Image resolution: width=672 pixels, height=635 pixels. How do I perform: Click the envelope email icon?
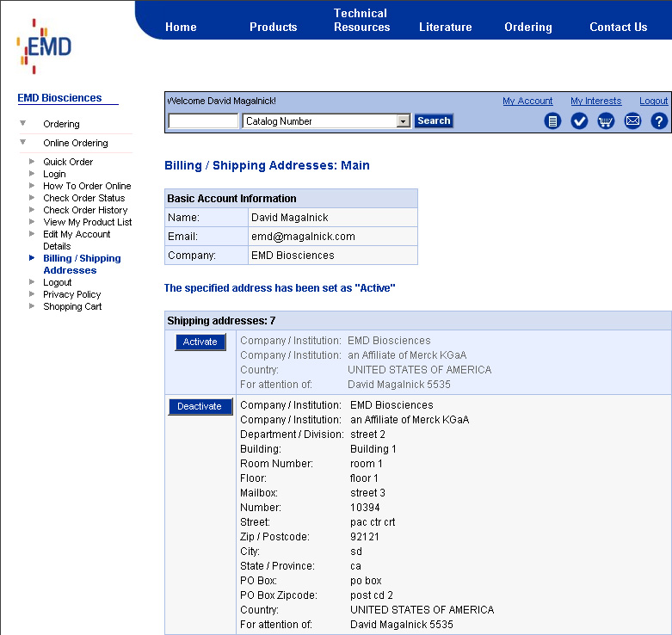tap(632, 121)
